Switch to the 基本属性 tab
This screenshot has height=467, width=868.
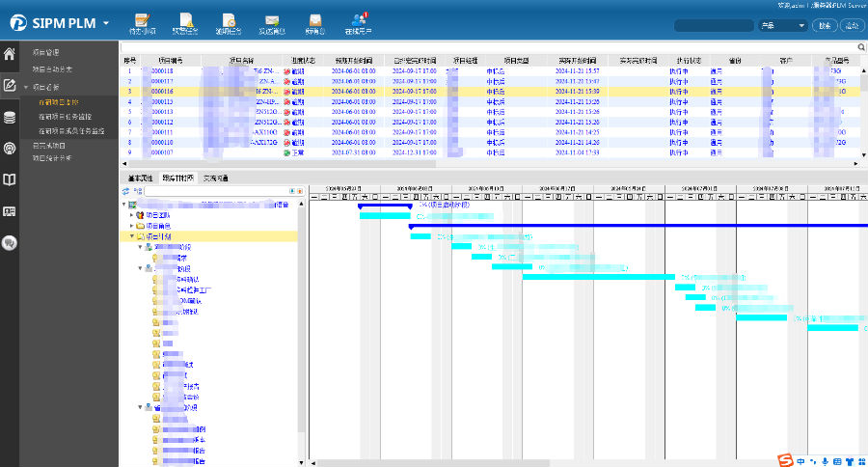pos(140,179)
